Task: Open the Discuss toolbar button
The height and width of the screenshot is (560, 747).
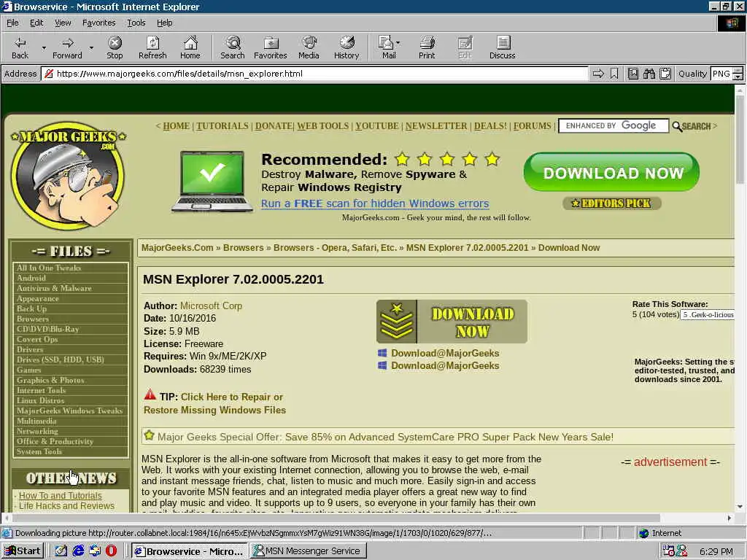Action: [x=502, y=47]
